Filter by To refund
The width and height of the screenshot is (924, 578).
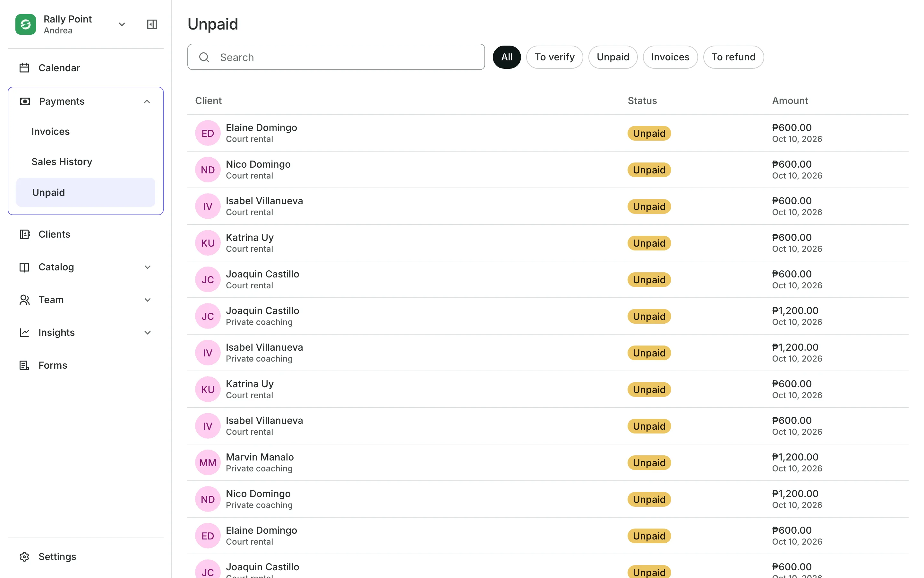[733, 57]
